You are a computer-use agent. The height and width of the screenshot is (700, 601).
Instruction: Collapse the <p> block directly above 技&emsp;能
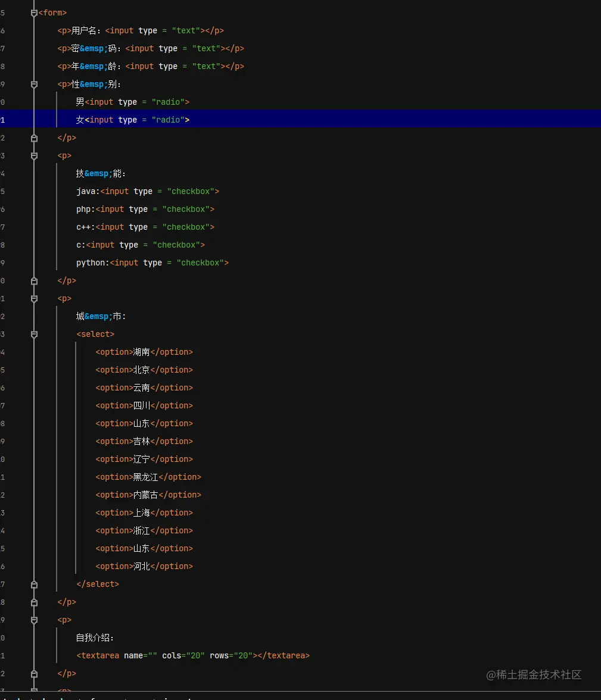coord(34,156)
